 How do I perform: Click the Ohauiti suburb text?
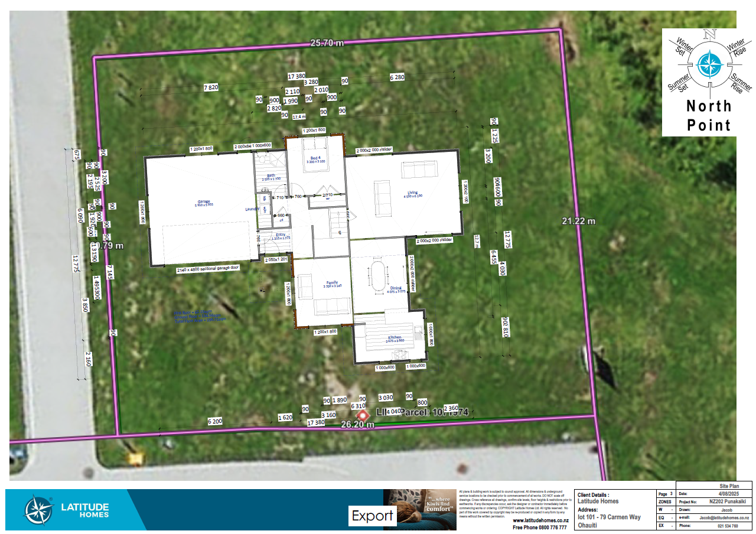click(x=588, y=525)
